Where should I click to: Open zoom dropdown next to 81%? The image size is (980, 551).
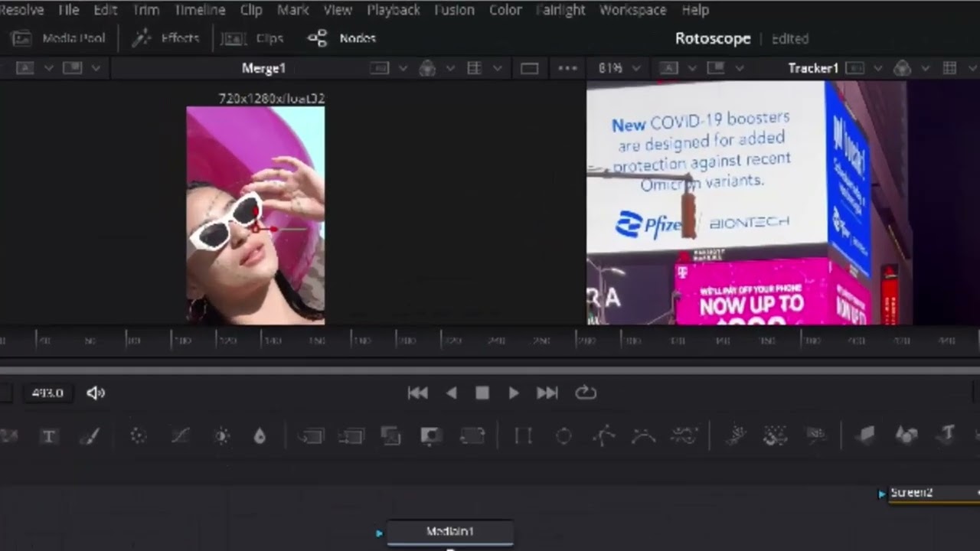635,68
